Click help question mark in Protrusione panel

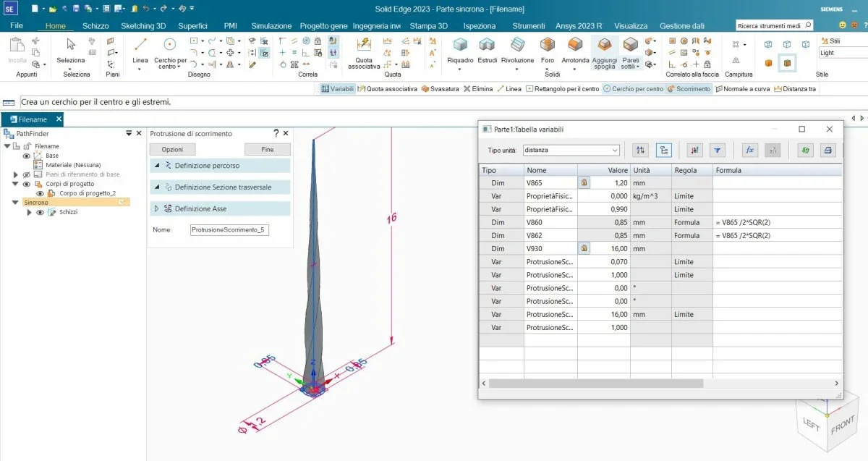pos(276,133)
